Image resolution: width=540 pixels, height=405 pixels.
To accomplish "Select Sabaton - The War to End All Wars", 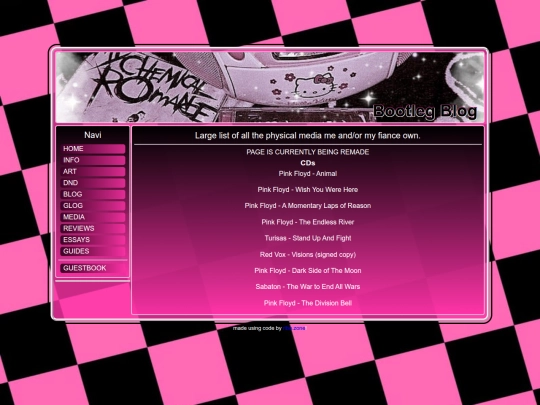I will [x=308, y=287].
